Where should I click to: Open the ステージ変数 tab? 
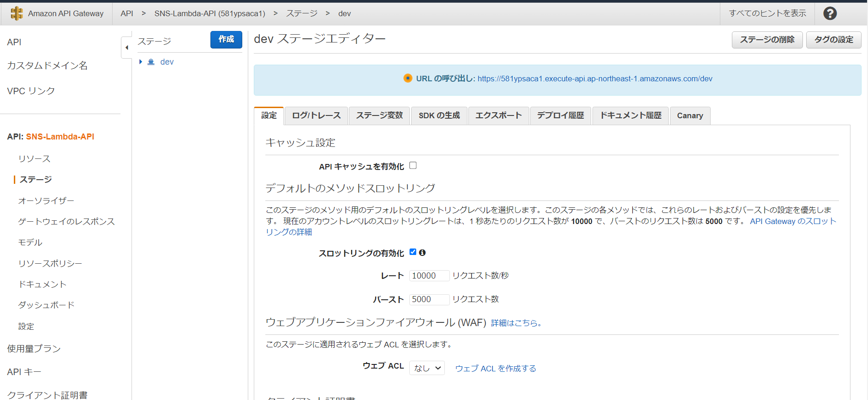[x=379, y=115]
